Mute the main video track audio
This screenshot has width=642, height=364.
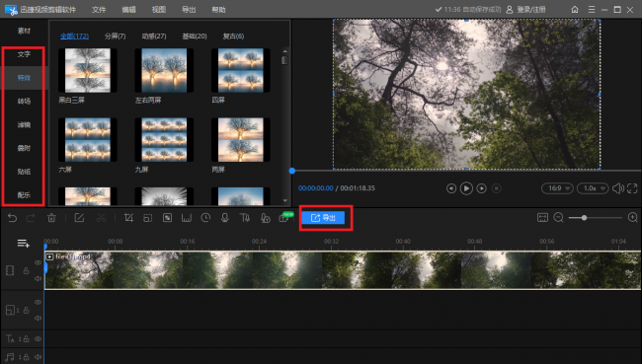click(39, 278)
